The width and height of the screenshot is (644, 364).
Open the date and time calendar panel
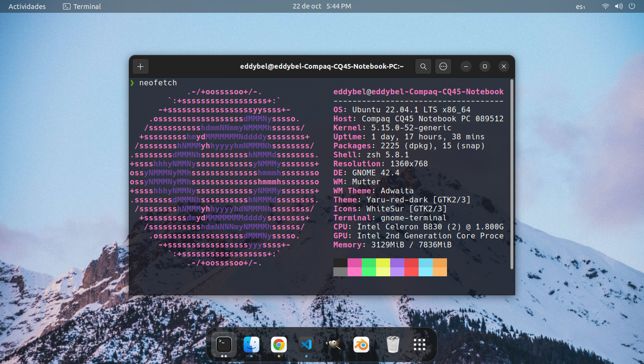click(322, 6)
